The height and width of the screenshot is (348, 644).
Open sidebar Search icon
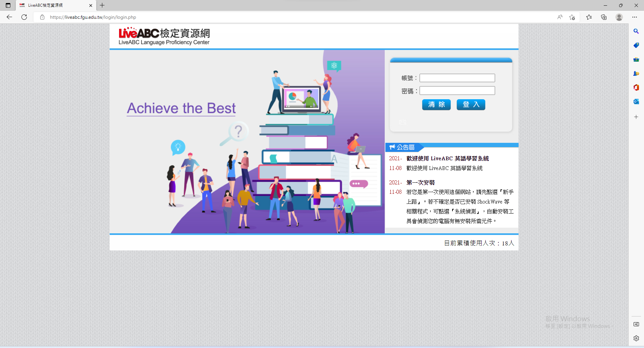click(x=636, y=31)
